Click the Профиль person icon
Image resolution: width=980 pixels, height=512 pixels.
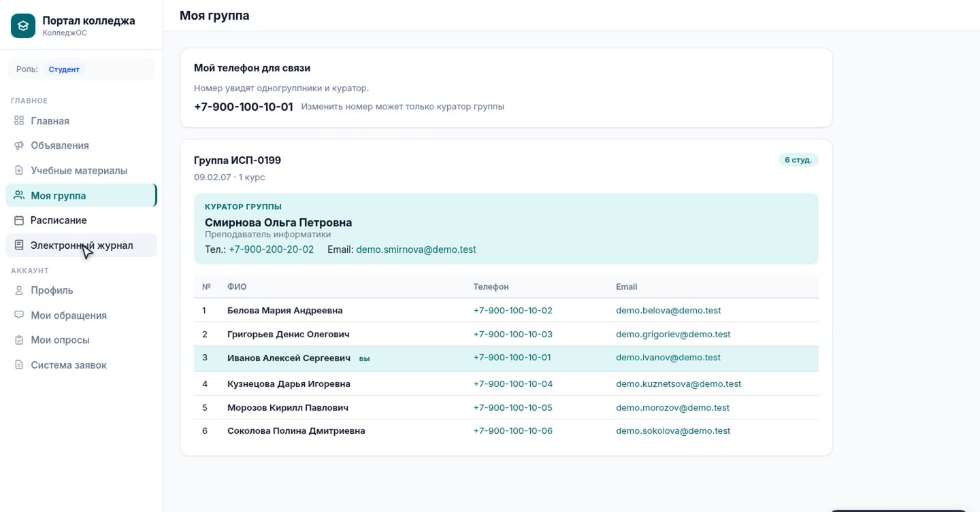point(19,290)
